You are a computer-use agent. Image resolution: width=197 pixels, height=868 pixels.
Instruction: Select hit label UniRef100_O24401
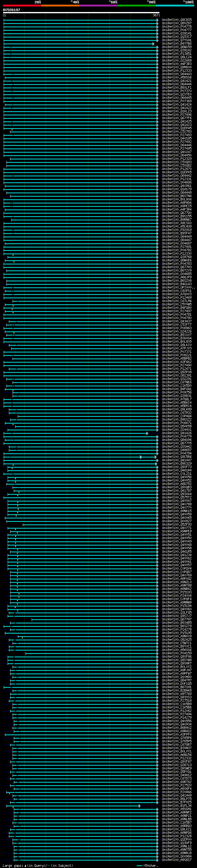(x=176, y=430)
